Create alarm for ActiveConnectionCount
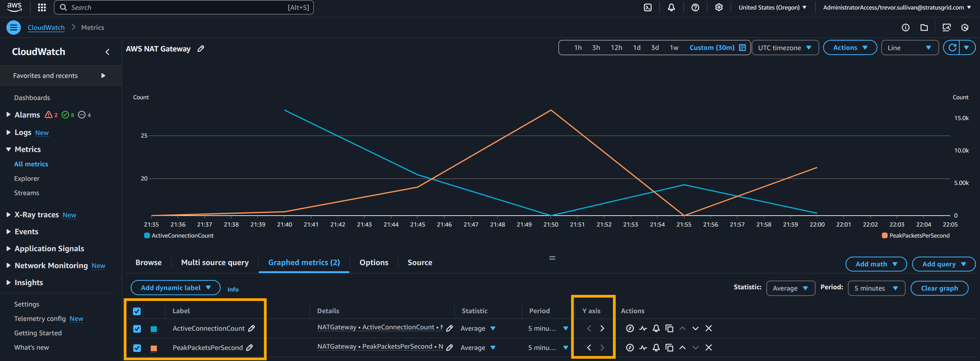 tap(656, 328)
